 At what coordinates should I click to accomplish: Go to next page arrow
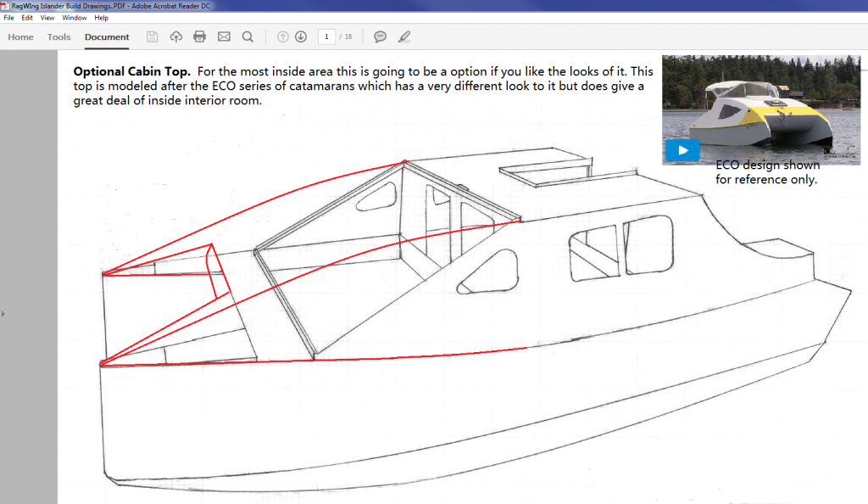[x=300, y=36]
